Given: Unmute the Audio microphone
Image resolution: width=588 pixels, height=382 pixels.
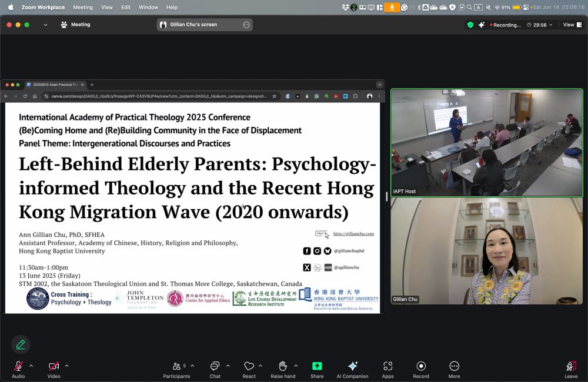Looking at the screenshot, I should pos(18,369).
